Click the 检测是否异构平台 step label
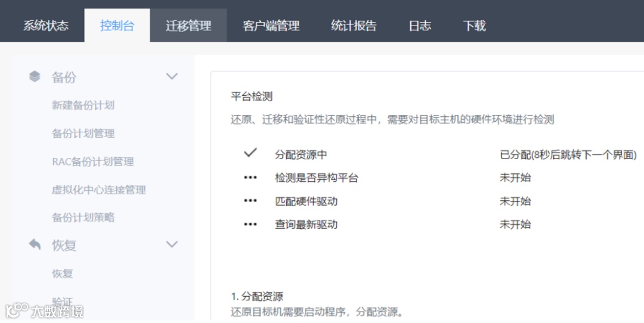 click(x=317, y=178)
